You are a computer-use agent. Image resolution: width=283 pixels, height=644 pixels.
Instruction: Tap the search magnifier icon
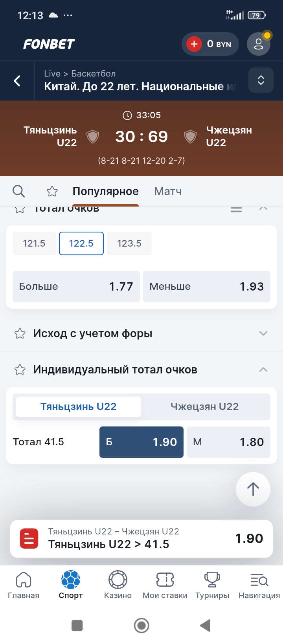pyautogui.click(x=18, y=191)
